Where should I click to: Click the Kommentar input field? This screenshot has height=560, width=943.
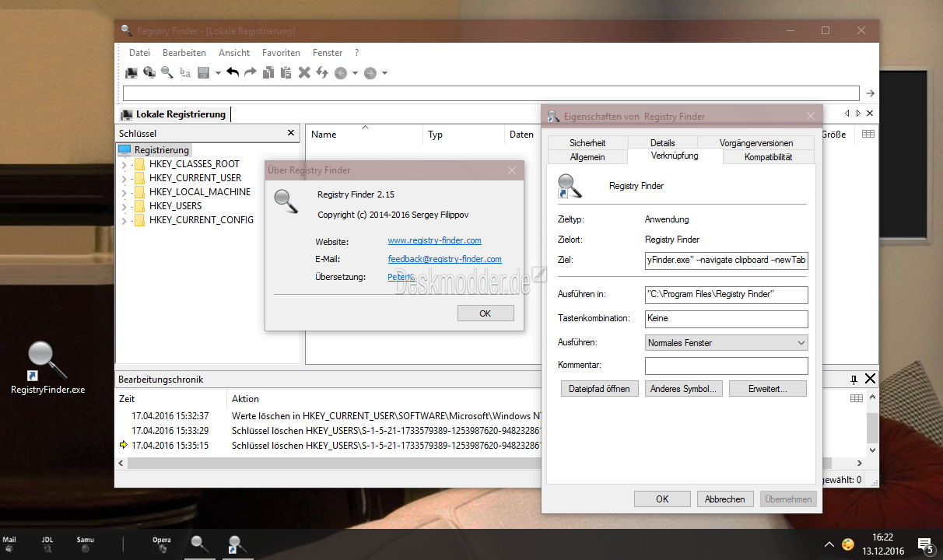[x=727, y=366]
